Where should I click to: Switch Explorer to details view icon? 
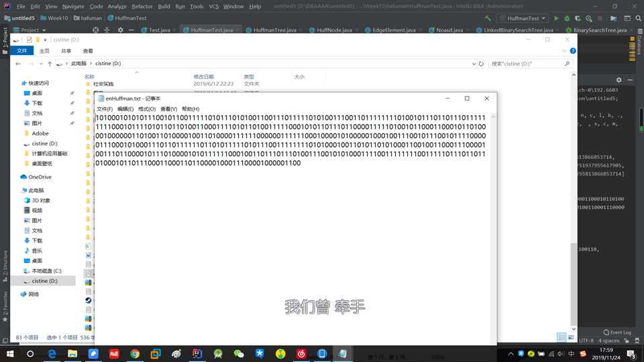(561, 337)
